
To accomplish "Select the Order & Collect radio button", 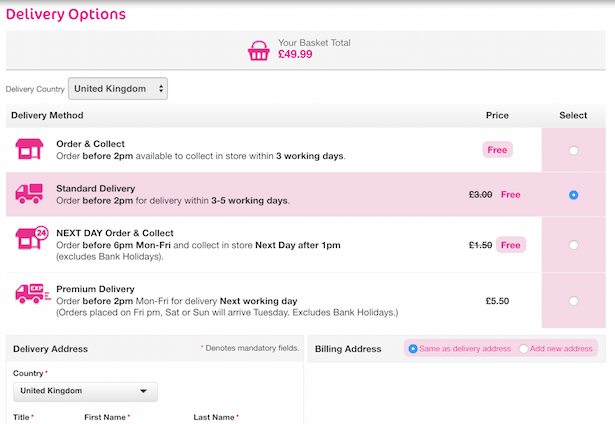I will coord(573,150).
